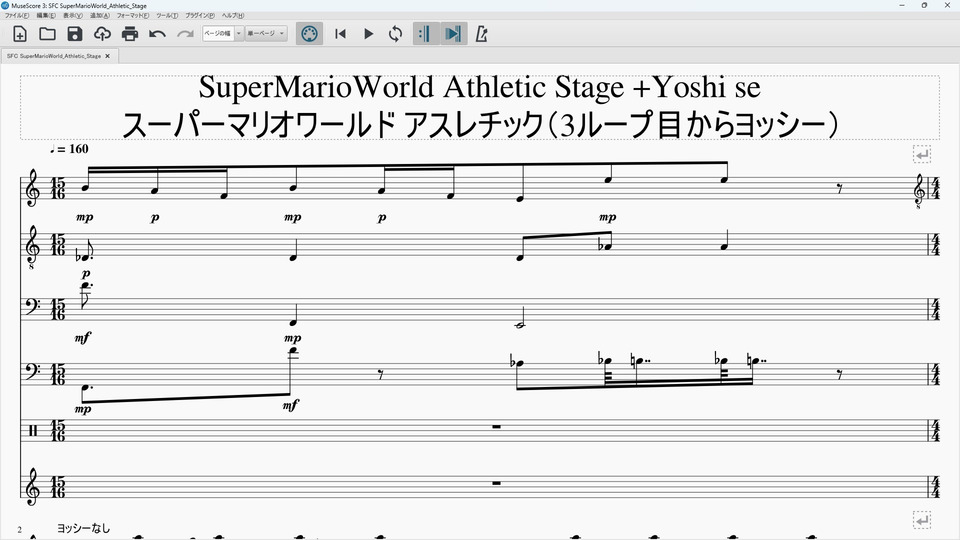The width and height of the screenshot is (960, 540).
Task: Save the score with the floppy disk icon
Action: (75, 34)
